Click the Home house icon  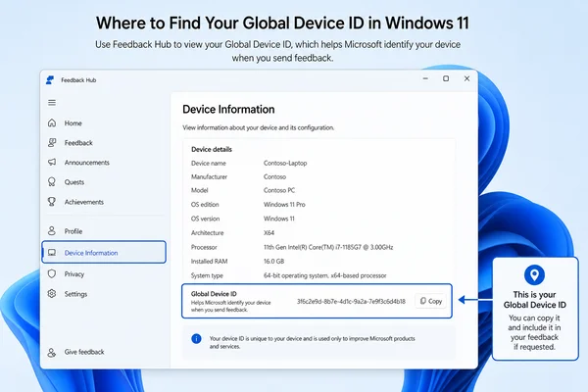52,122
